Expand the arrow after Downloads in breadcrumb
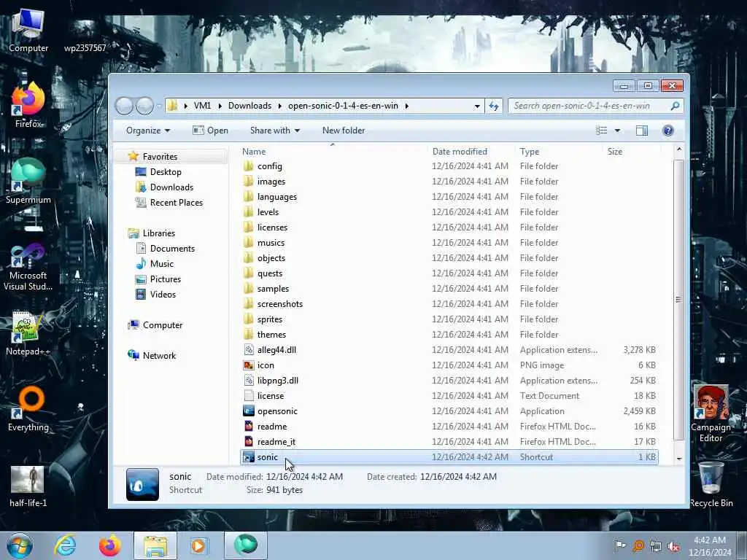747x560 pixels. coord(279,106)
